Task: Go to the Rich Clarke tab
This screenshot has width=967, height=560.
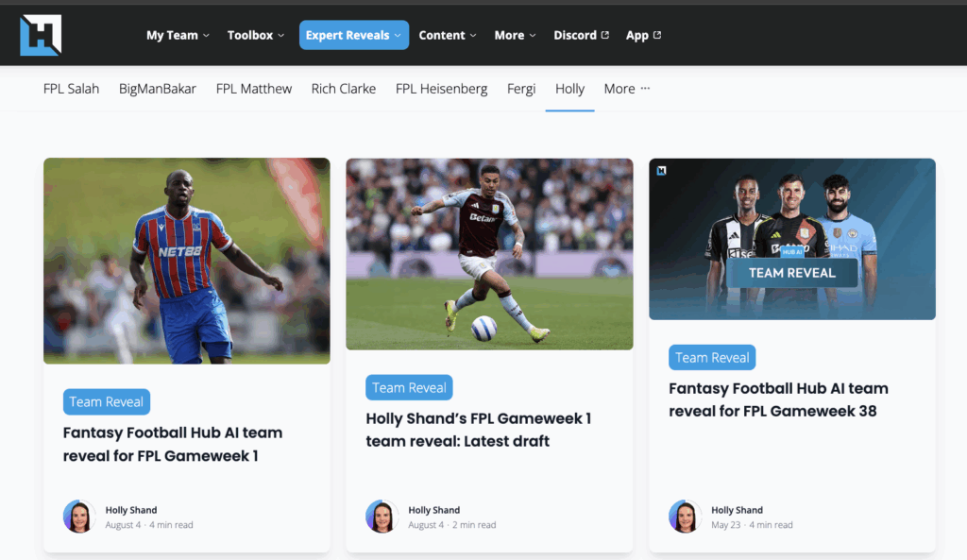Action: click(x=344, y=89)
